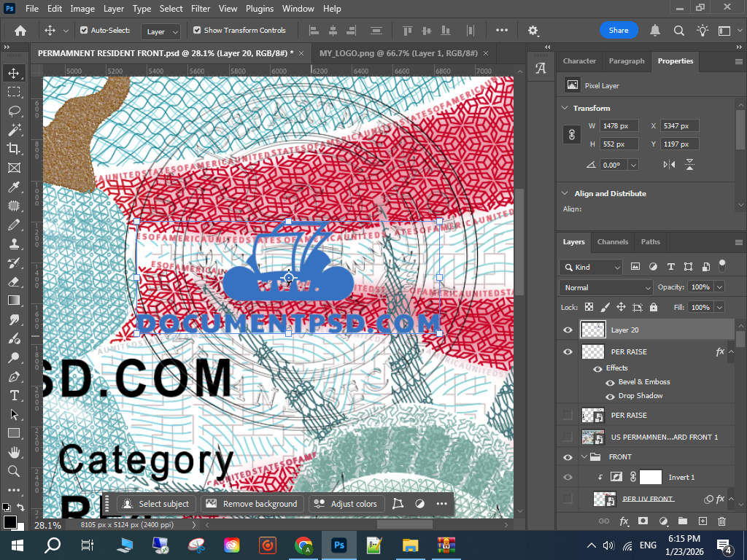Click the Share button
Image resolution: width=747 pixels, height=560 pixels.
click(x=619, y=31)
